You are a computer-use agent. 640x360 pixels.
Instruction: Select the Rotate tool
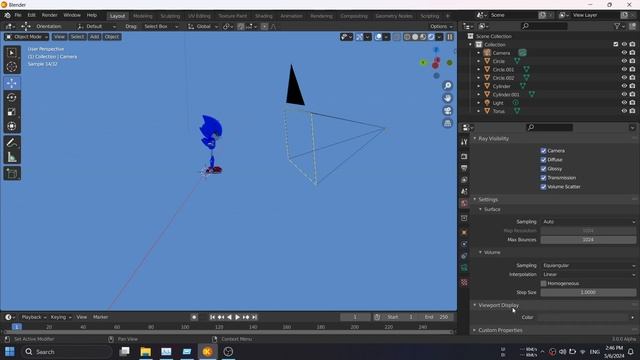click(12, 97)
